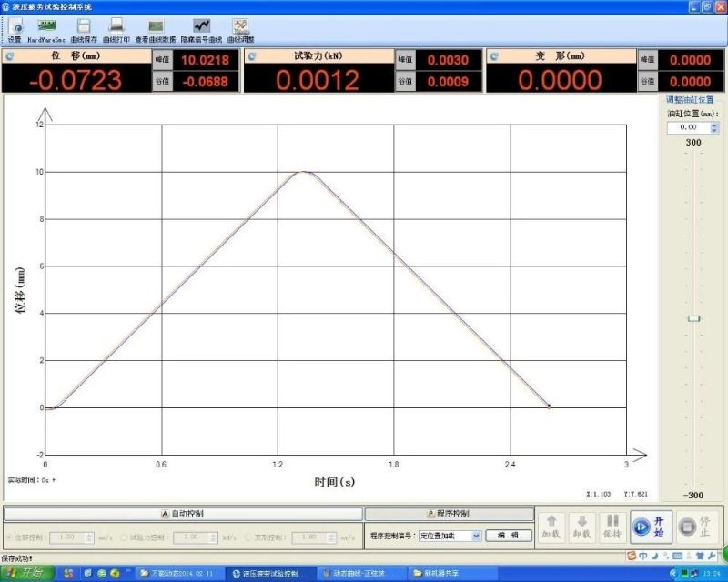Open the 设置 settings toolbar icon
This screenshot has width=728, height=582.
pyautogui.click(x=15, y=30)
